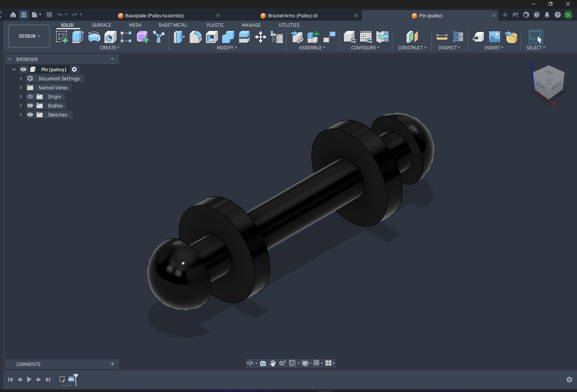Screen dimensions: 577x392
Task: Toggle visibility of Pin (pulley) component
Action: point(23,70)
